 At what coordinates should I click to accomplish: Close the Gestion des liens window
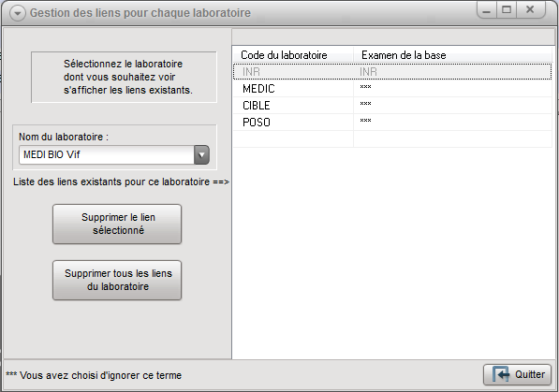(x=531, y=9)
